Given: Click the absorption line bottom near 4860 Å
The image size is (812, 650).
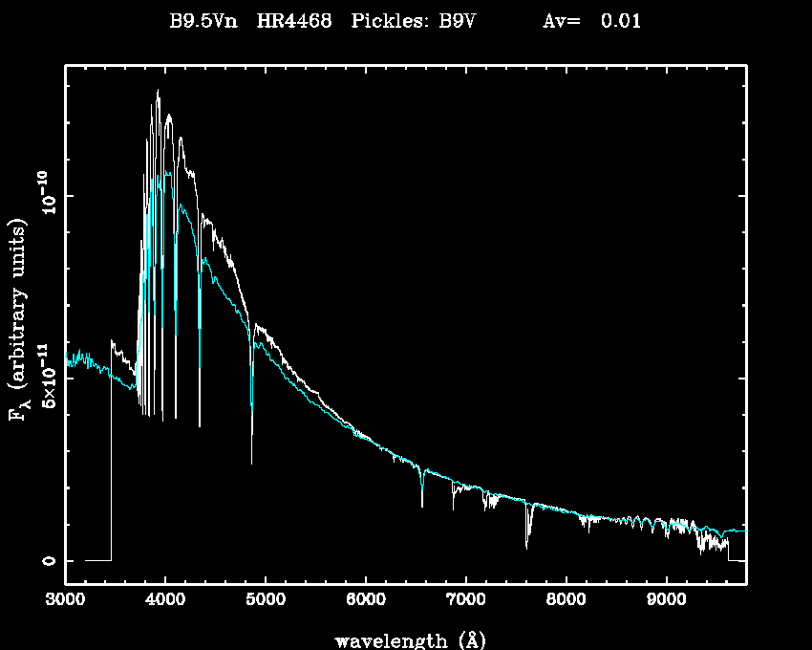Looking at the screenshot, I should tap(252, 459).
